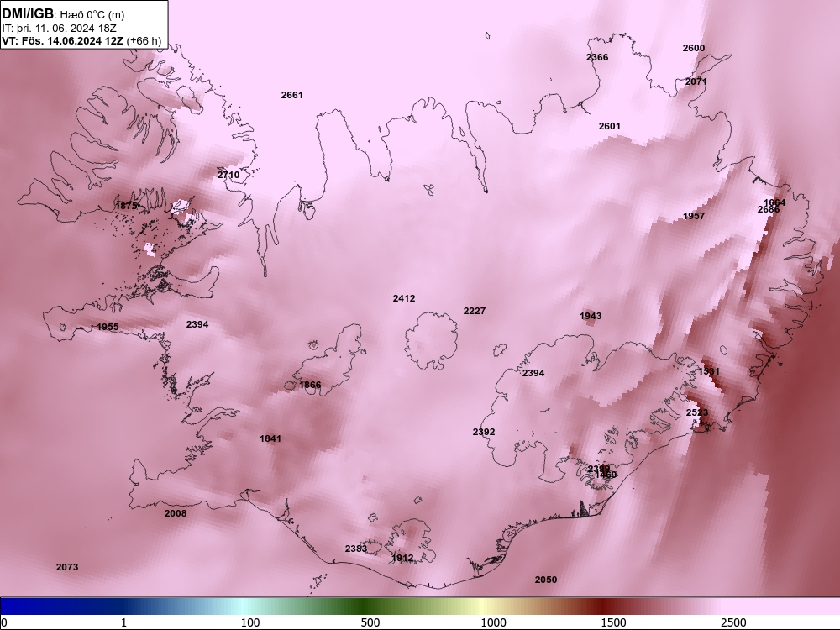Click the 'VT: Fös. 14.06.2024 12Z (+66 h)' line

pos(81,40)
